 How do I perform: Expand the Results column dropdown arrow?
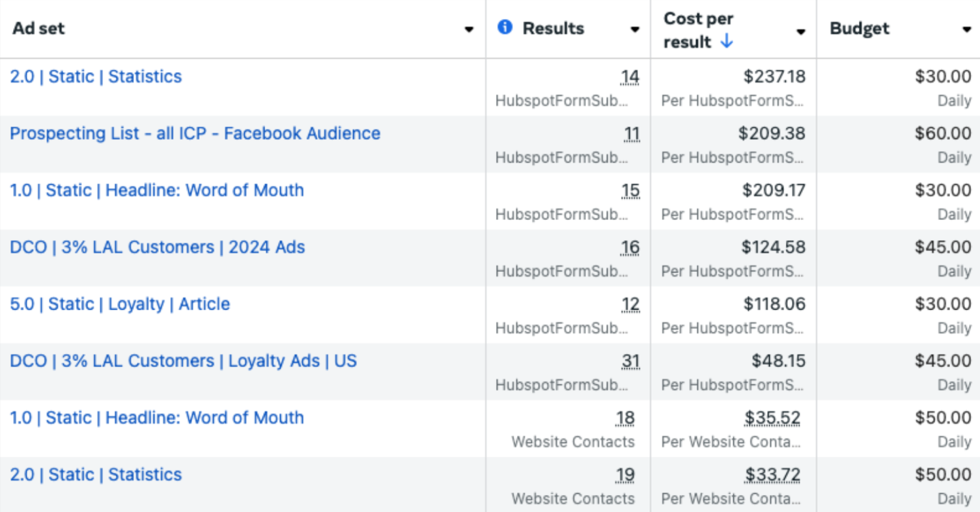click(x=635, y=30)
